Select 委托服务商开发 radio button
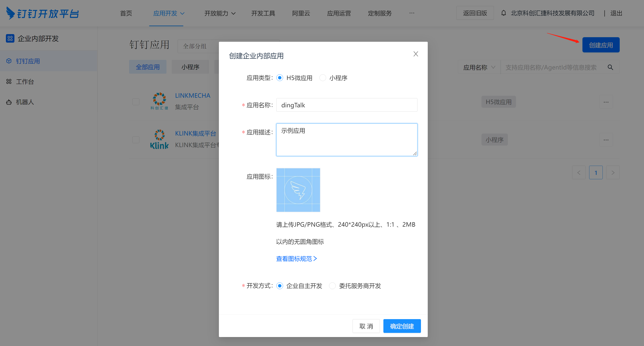The width and height of the screenshot is (644, 346). [332, 286]
